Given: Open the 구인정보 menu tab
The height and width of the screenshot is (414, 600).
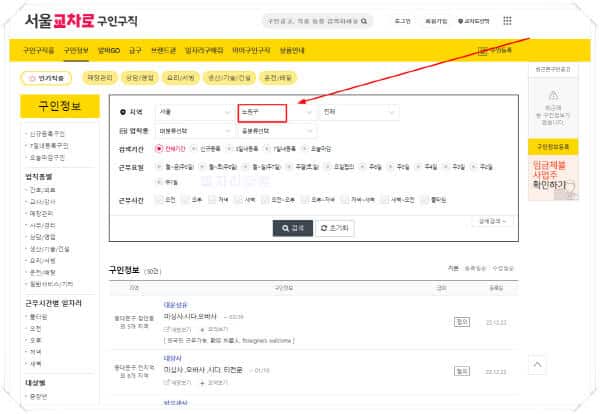Looking at the screenshot, I should pos(76,51).
